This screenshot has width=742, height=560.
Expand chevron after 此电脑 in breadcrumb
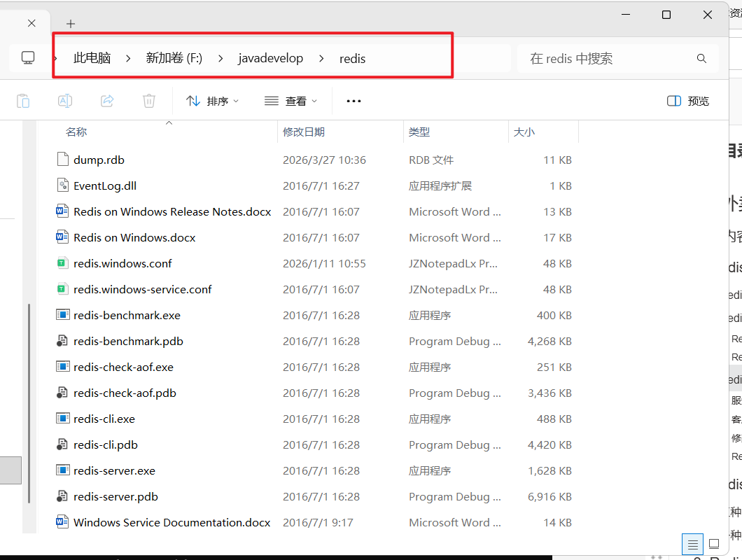(128, 59)
